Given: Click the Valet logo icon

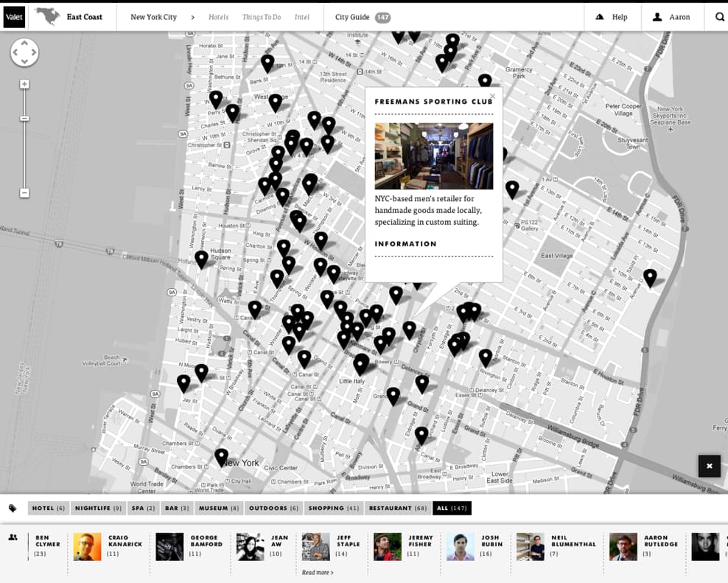Looking at the screenshot, I should [x=14, y=17].
